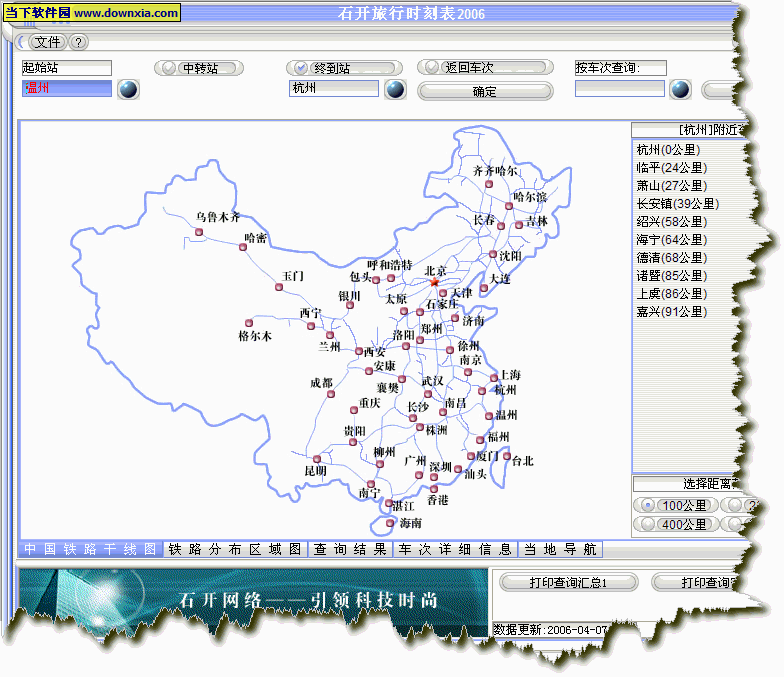
Task: Open the 车次详细信息 tab
Action: click(456, 549)
